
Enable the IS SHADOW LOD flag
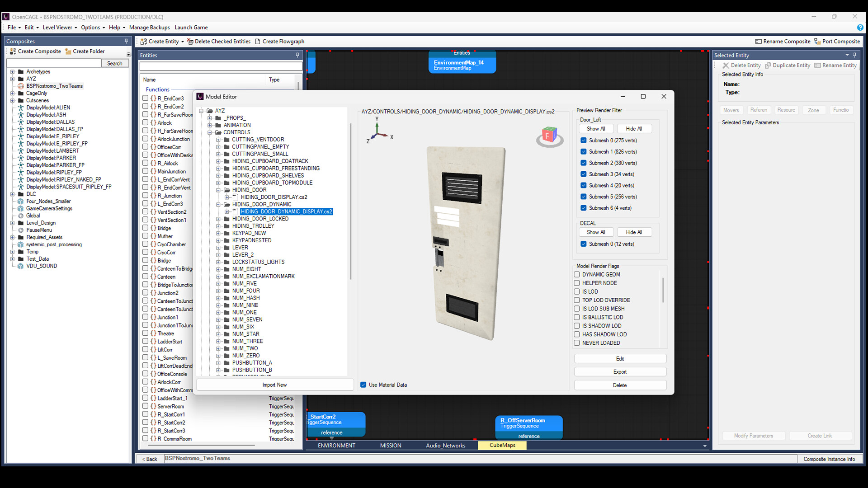pos(577,326)
